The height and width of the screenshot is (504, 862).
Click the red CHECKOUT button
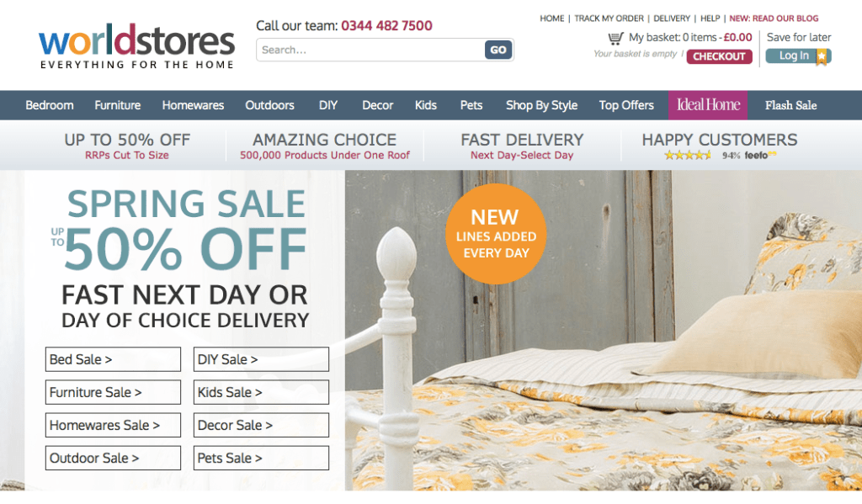tap(719, 56)
